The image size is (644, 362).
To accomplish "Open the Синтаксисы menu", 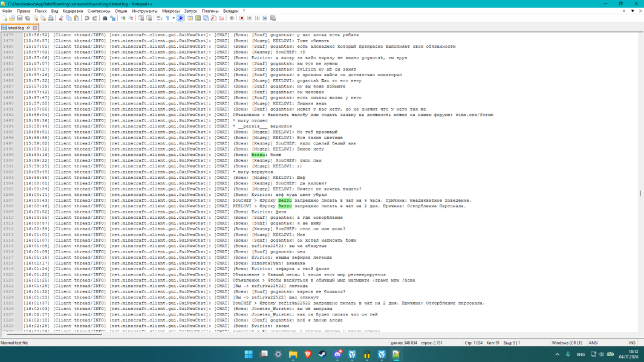I will pyautogui.click(x=99, y=11).
